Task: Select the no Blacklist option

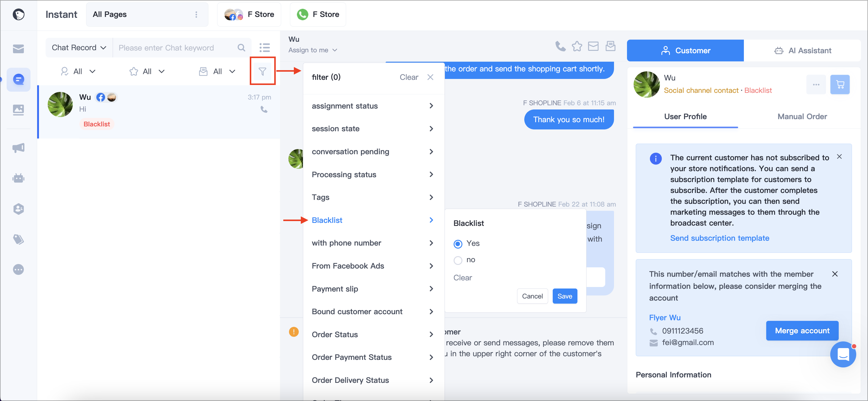Action: [x=458, y=260]
